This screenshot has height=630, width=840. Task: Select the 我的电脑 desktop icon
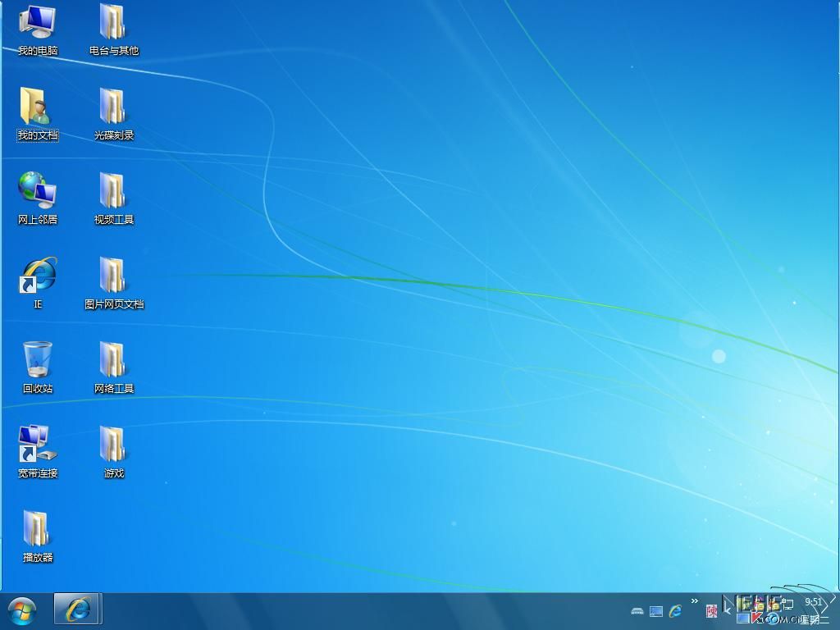pos(38,30)
